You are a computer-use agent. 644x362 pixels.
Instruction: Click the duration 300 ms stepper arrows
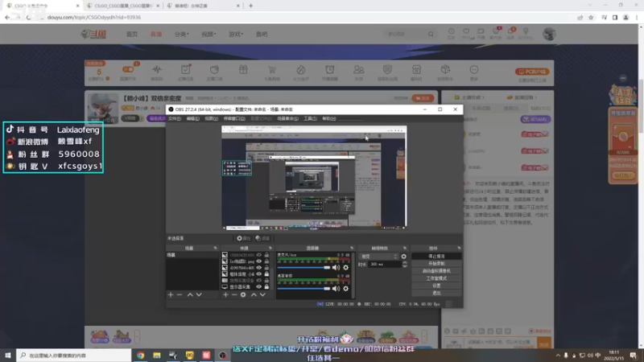tap(405, 265)
